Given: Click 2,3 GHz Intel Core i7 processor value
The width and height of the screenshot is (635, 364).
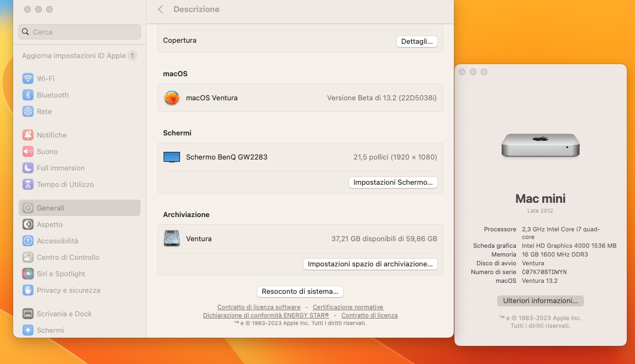Looking at the screenshot, I should [561, 233].
